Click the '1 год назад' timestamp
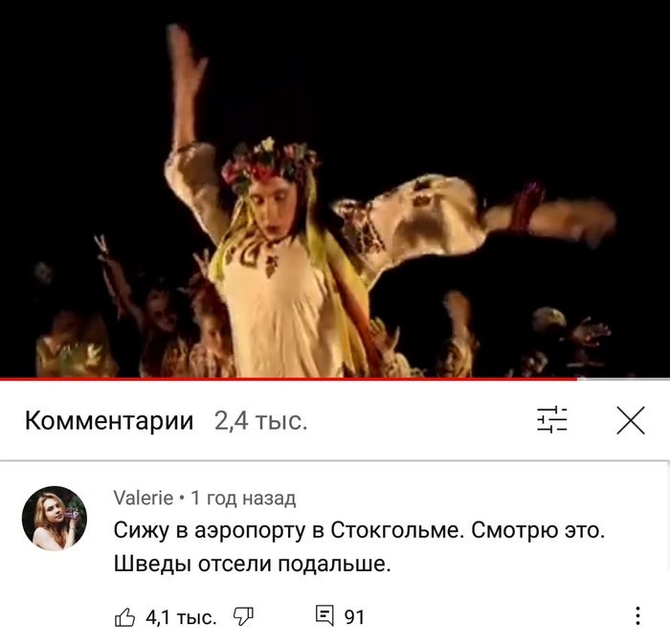 (243, 498)
